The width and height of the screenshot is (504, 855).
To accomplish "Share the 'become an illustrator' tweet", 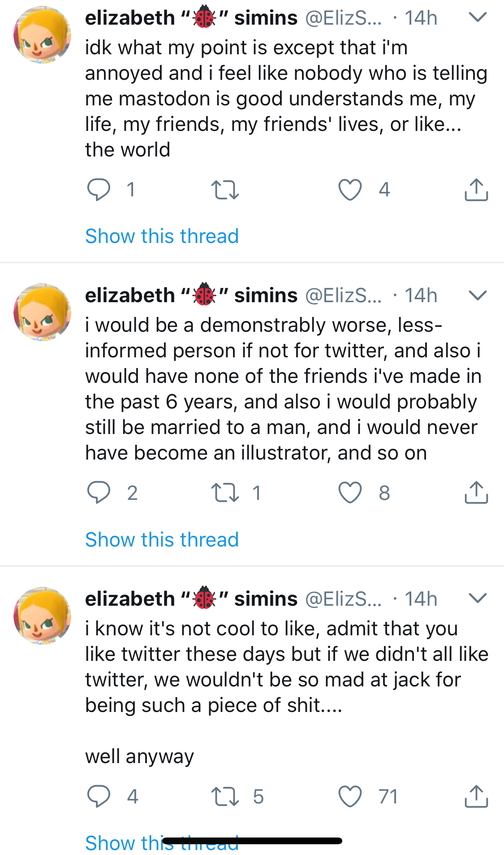I will point(476,492).
